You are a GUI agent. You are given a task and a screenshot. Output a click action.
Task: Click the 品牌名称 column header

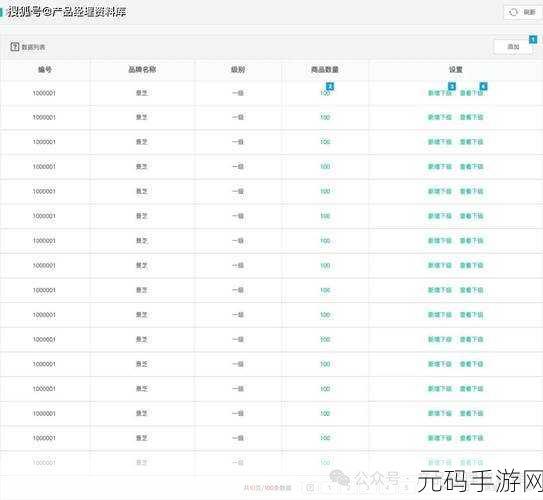142,70
